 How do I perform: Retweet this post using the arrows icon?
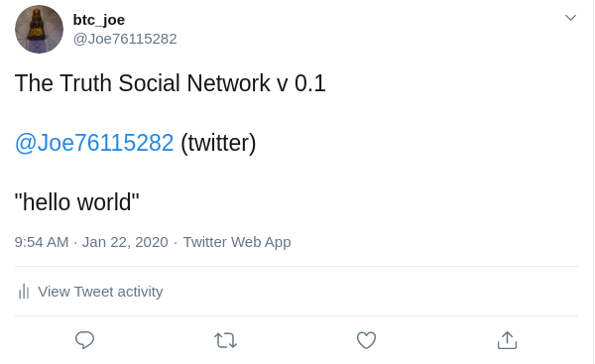coord(225,340)
